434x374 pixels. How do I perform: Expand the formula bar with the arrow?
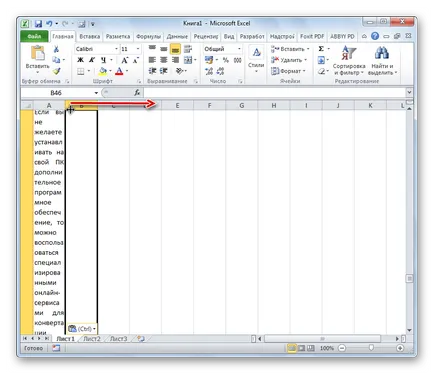(x=409, y=92)
